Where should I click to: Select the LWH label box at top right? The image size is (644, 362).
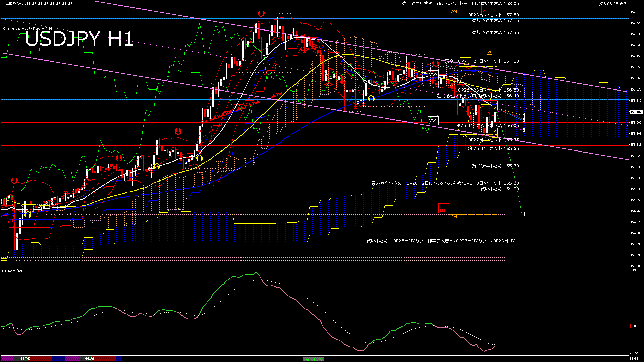(x=455, y=11)
